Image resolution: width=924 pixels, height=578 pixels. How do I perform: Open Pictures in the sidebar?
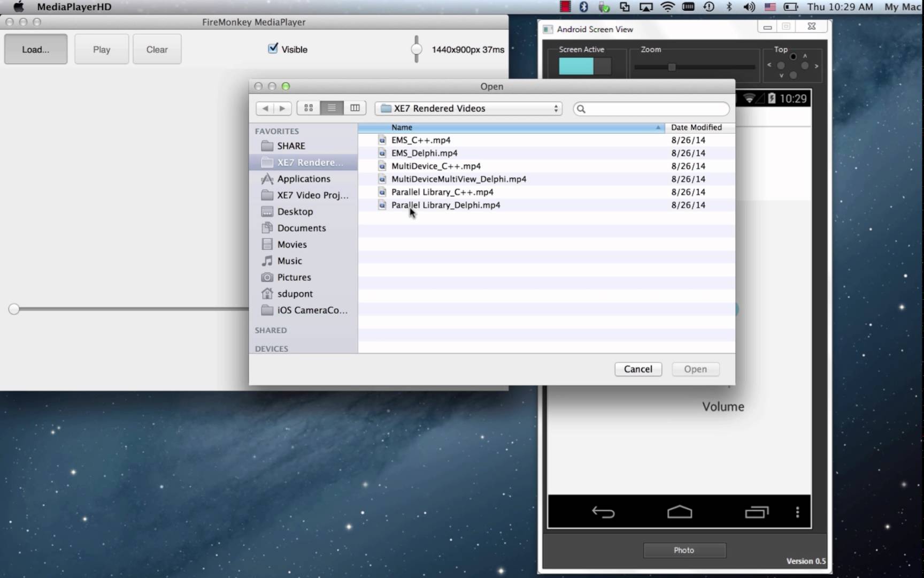point(303,277)
